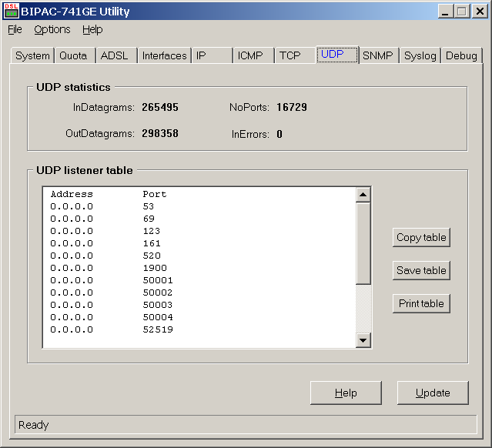Screen dimensions: 492x448
Task: Select the row with port 50003
Action: [199, 305]
